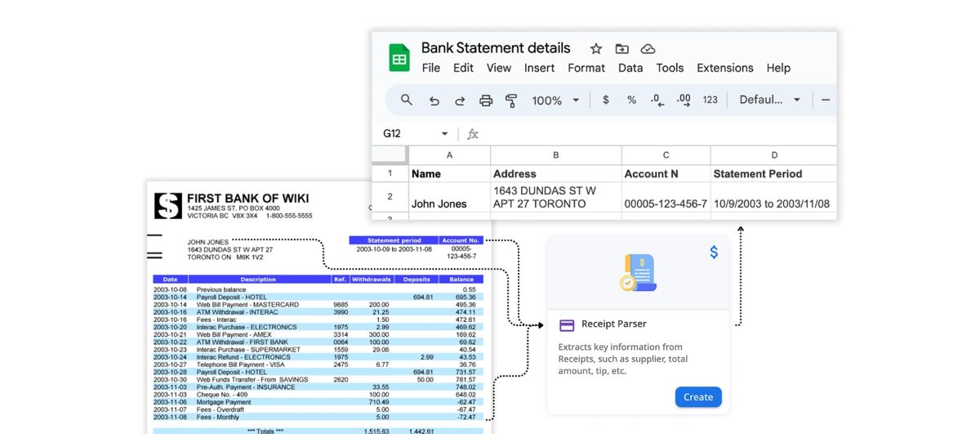Viewport: 980px width, 434px height.
Task: Click the Statement period header on statement
Action: [394, 240]
